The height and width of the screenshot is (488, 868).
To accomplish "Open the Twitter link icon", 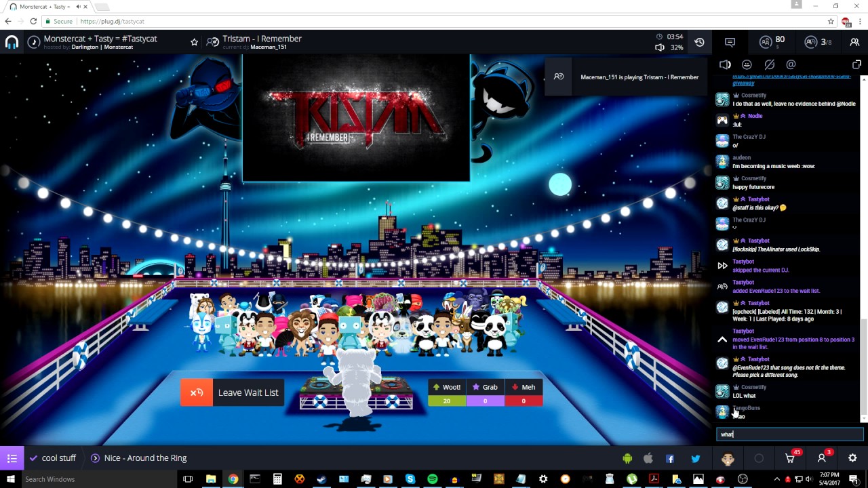I will [x=695, y=459].
